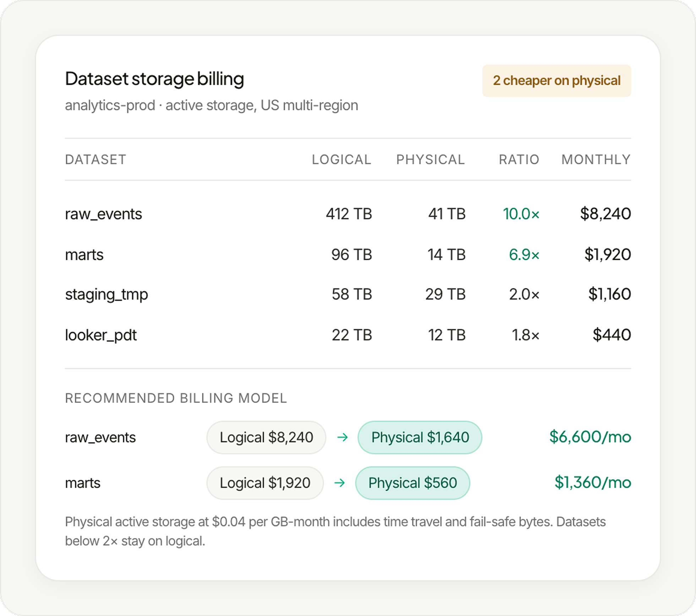This screenshot has height=616, width=696.
Task: Click the 58 TB logical value
Action: point(352,294)
